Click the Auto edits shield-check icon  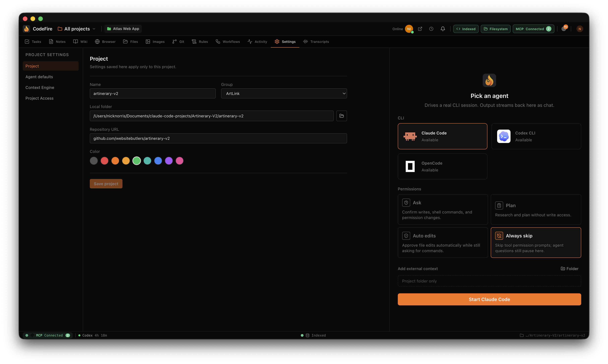tap(406, 236)
